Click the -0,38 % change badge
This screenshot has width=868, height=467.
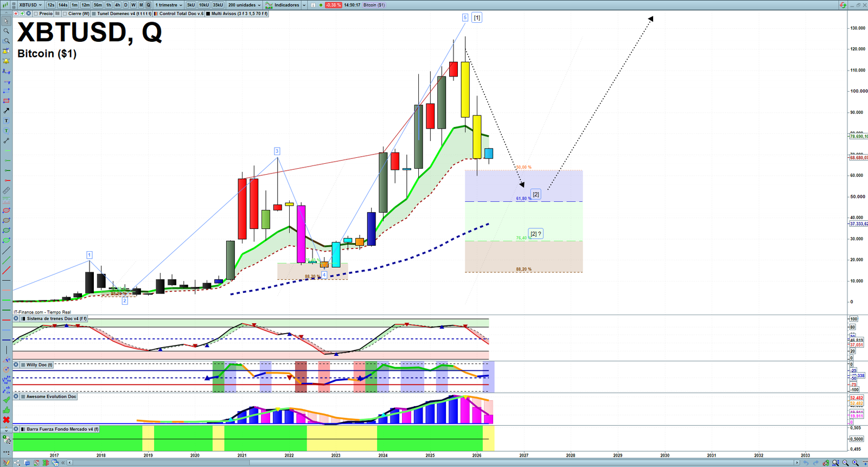click(333, 5)
